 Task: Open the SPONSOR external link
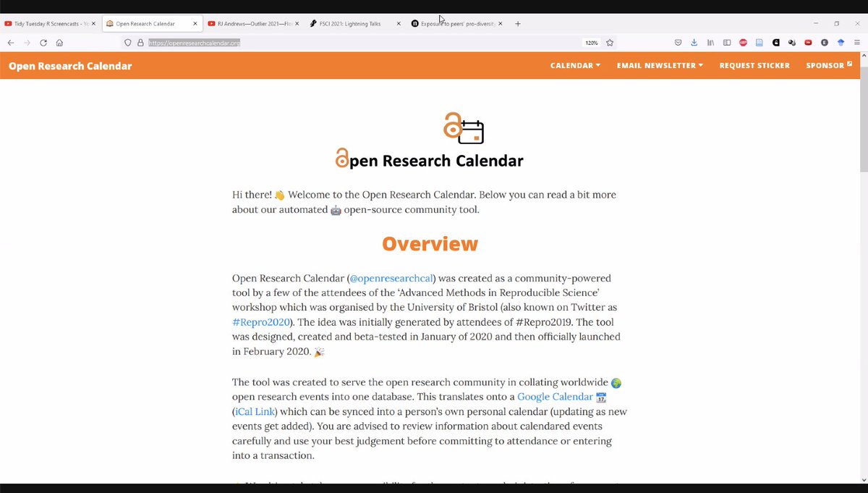829,66
